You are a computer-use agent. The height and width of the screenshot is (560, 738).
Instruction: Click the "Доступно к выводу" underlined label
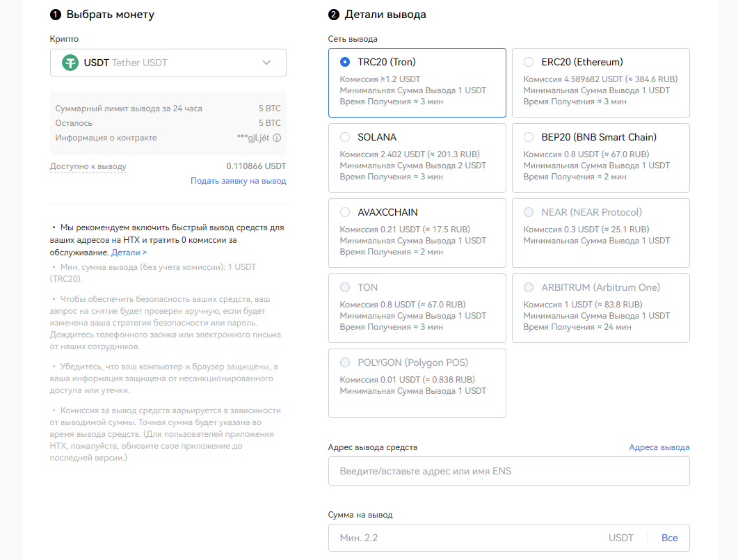point(88,166)
